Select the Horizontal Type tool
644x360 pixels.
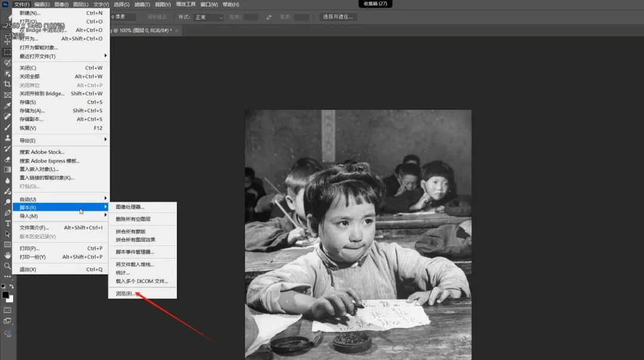[7, 223]
